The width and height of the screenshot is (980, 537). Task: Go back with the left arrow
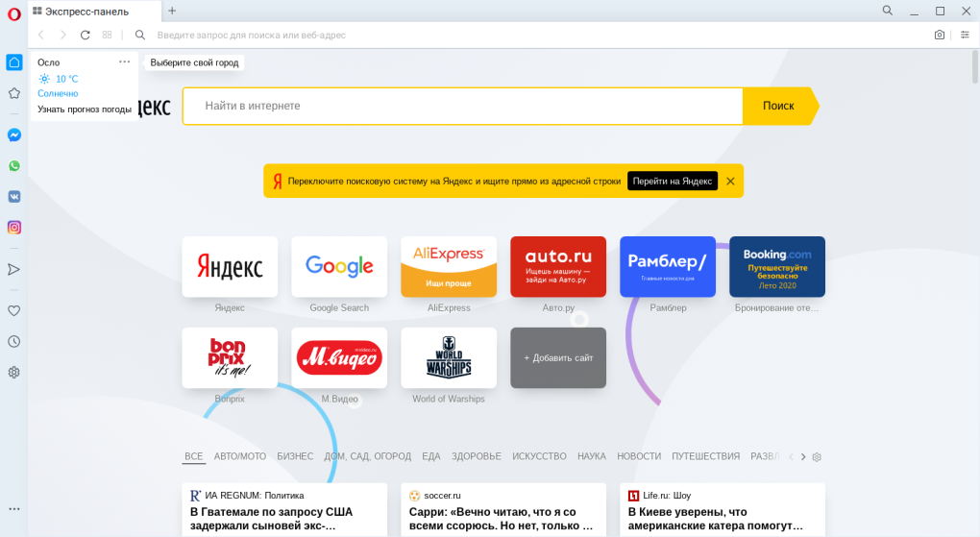(x=41, y=35)
